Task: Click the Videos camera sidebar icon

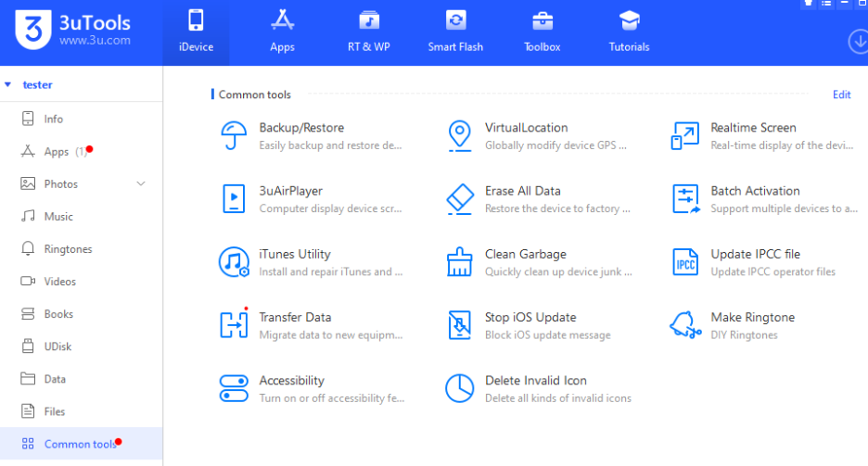Action: (x=28, y=282)
